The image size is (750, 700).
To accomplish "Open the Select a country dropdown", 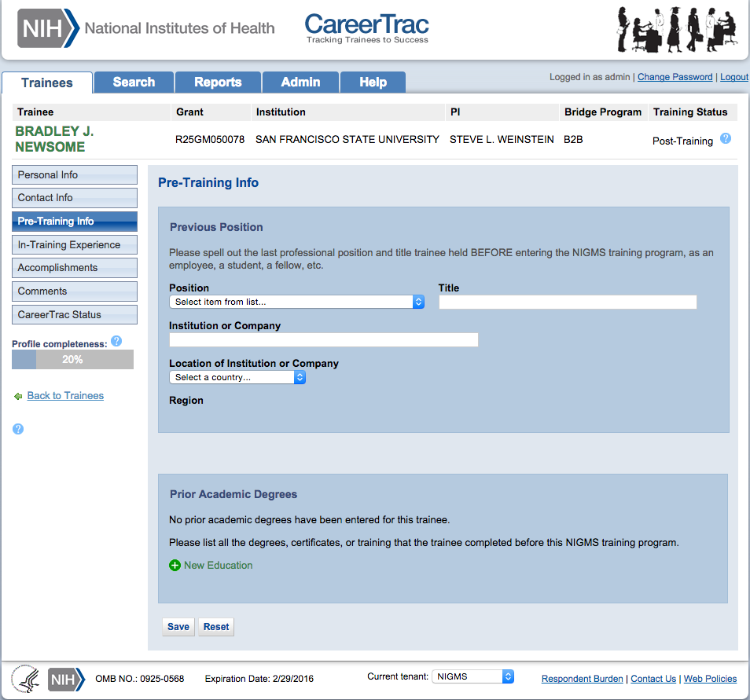I will coord(237,377).
